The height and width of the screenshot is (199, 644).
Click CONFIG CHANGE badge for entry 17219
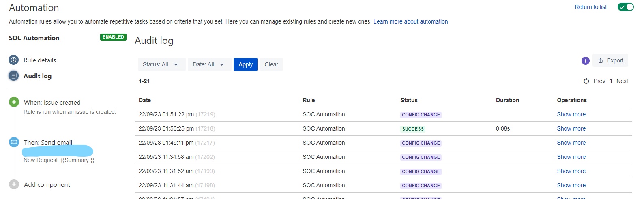coord(421,115)
